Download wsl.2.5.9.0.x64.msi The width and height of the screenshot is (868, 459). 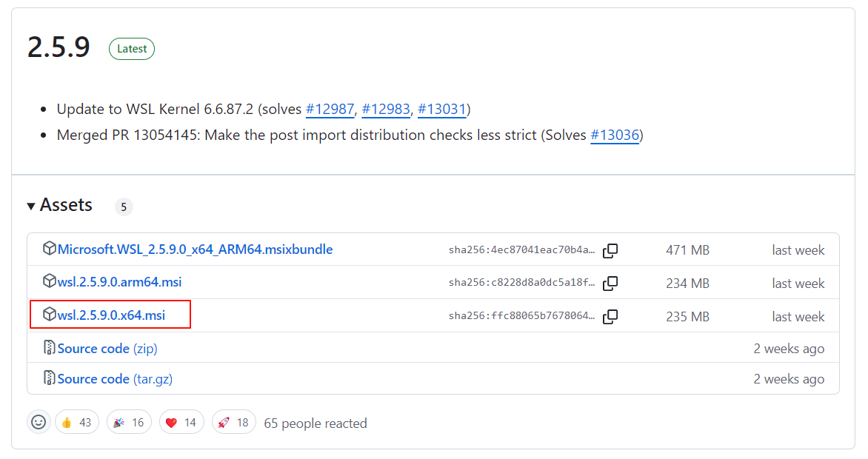[111, 315]
